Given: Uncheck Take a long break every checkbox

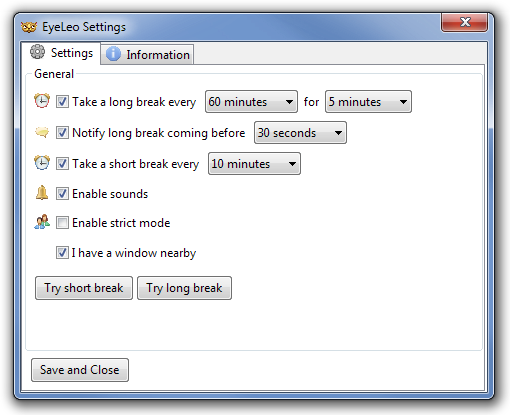Looking at the screenshot, I should [x=62, y=101].
